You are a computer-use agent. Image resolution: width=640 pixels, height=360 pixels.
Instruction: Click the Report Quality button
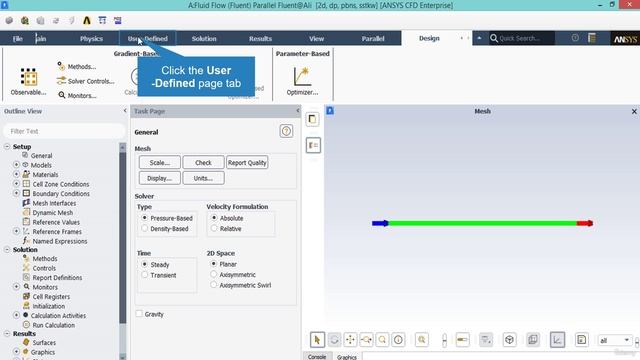pos(247,162)
